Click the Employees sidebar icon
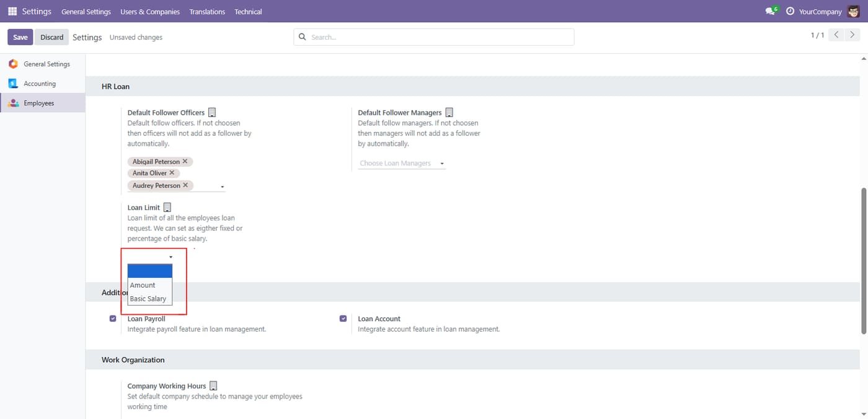Image resolution: width=868 pixels, height=419 pixels. [x=13, y=104]
